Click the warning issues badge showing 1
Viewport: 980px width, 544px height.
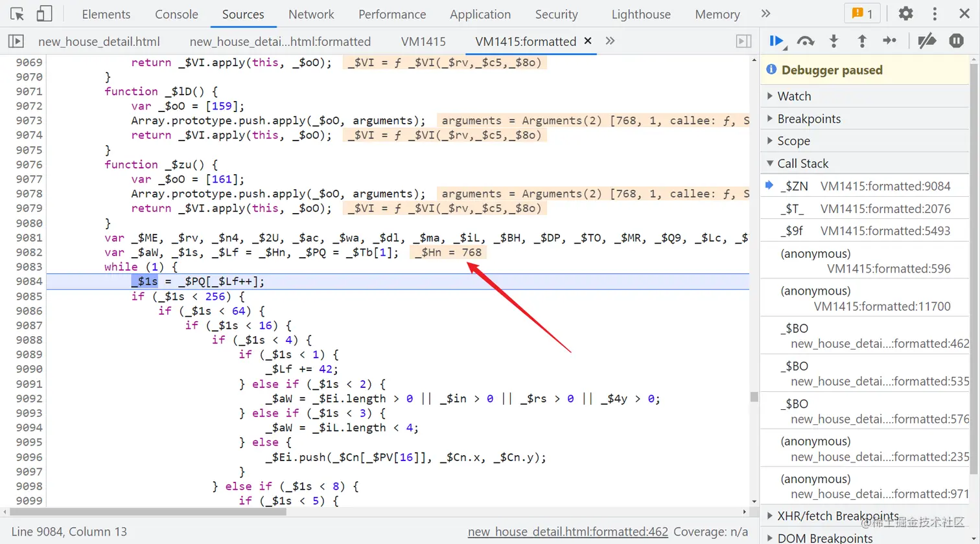[x=862, y=14]
